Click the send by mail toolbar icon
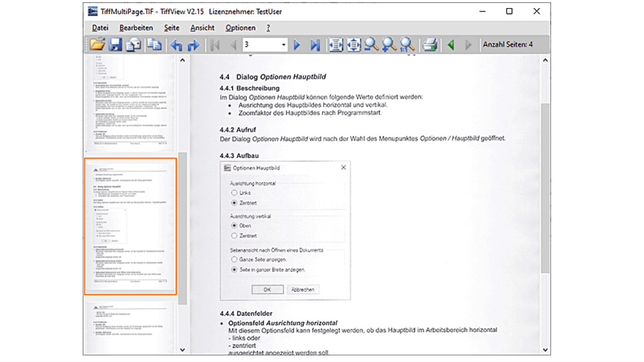This screenshot has height=362, width=644. click(x=133, y=45)
